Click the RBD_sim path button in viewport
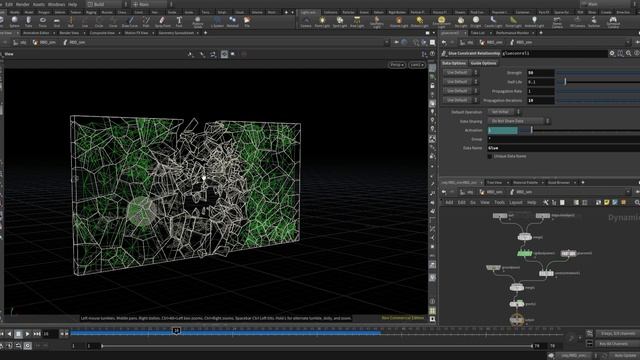640x360 pixels. coord(44,42)
